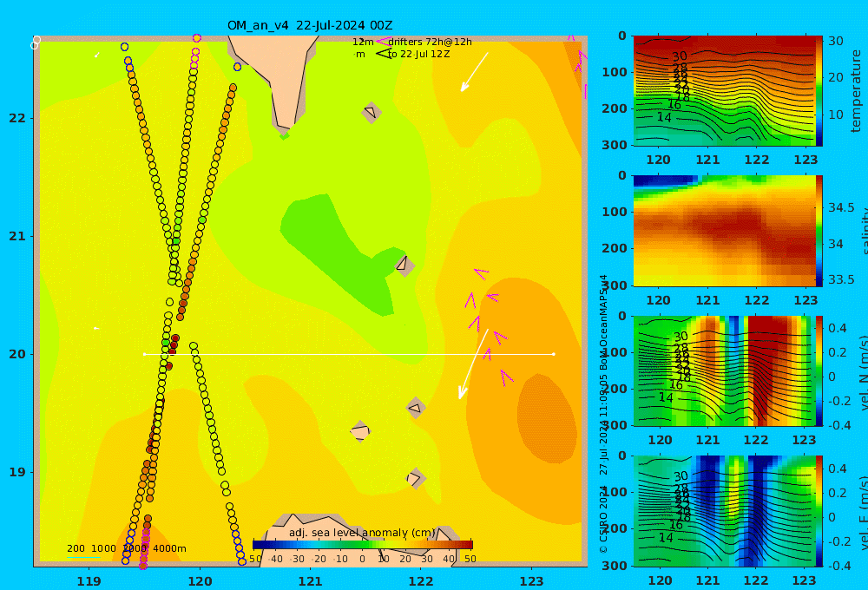
Task: Click latitude label 19 on the main map axis
Action: tap(16, 472)
